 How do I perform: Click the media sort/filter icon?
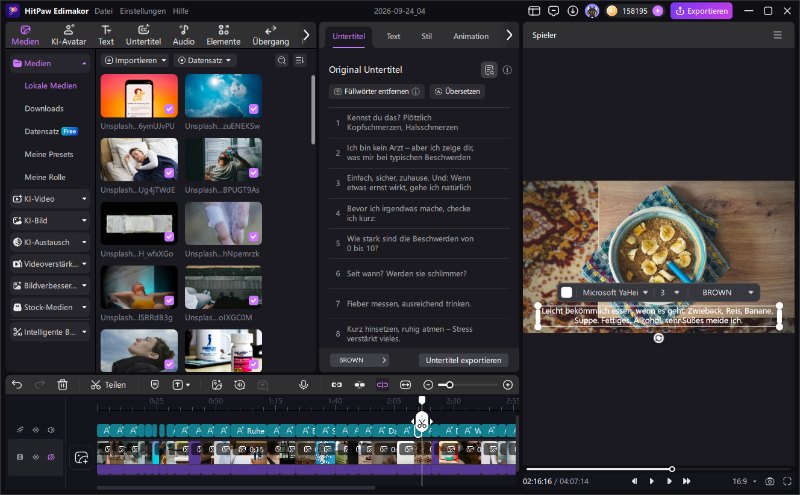300,60
